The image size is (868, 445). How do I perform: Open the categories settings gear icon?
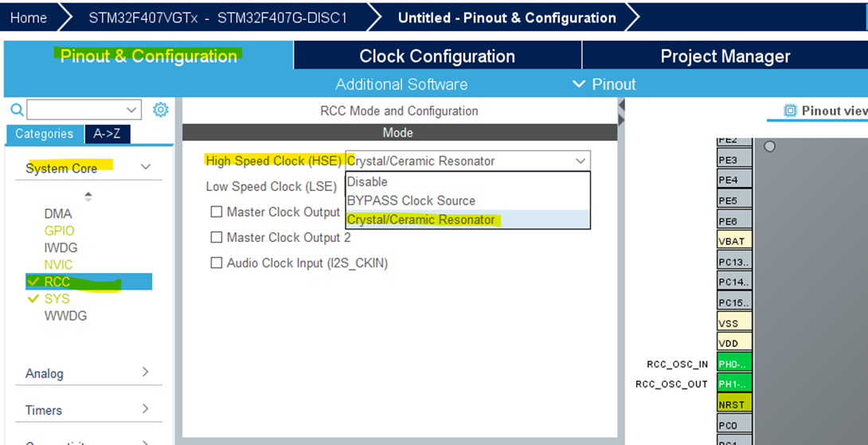[161, 110]
